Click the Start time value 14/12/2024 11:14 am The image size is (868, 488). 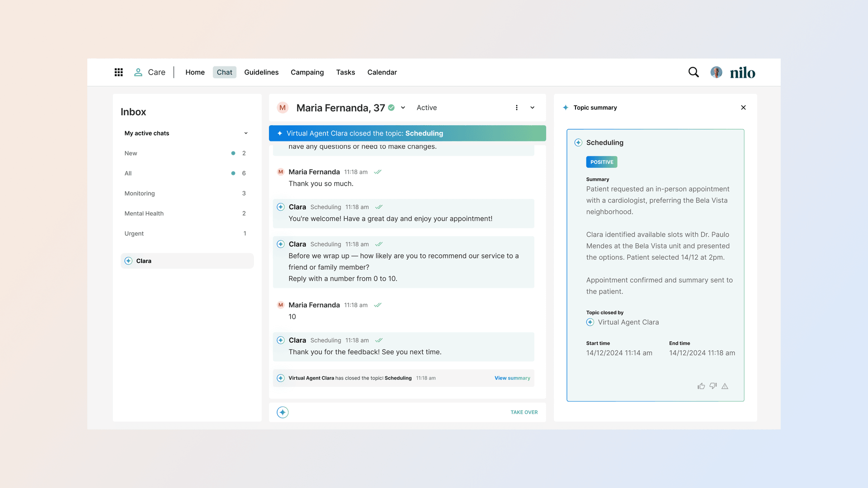[619, 353]
